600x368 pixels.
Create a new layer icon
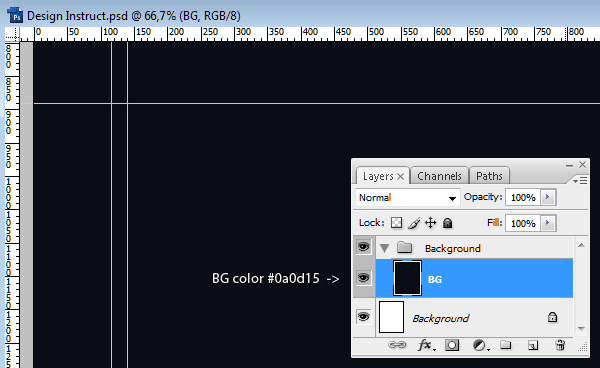tap(533, 345)
